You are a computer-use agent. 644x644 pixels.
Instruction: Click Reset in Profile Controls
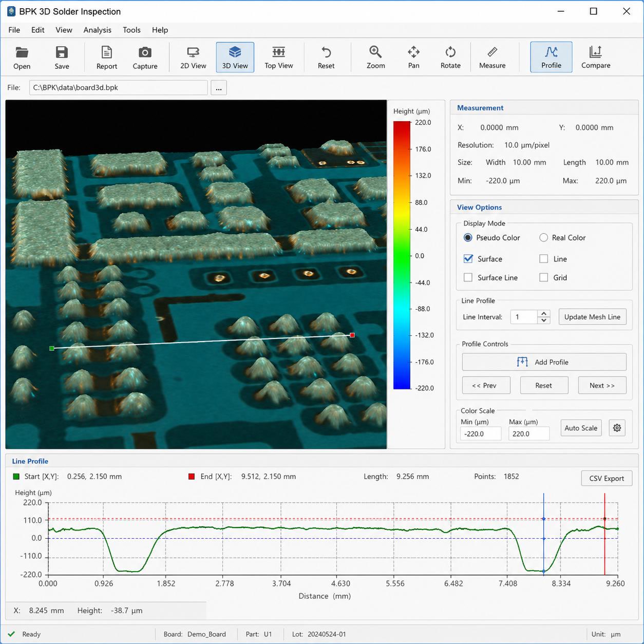[x=544, y=385]
